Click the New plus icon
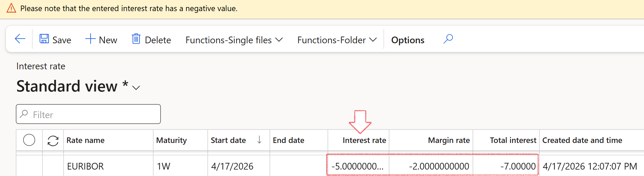Image resolution: width=644 pixels, height=176 pixels. click(x=90, y=39)
